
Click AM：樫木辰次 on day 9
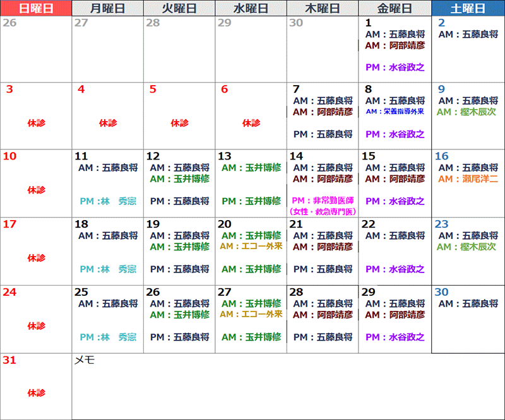click(x=466, y=112)
